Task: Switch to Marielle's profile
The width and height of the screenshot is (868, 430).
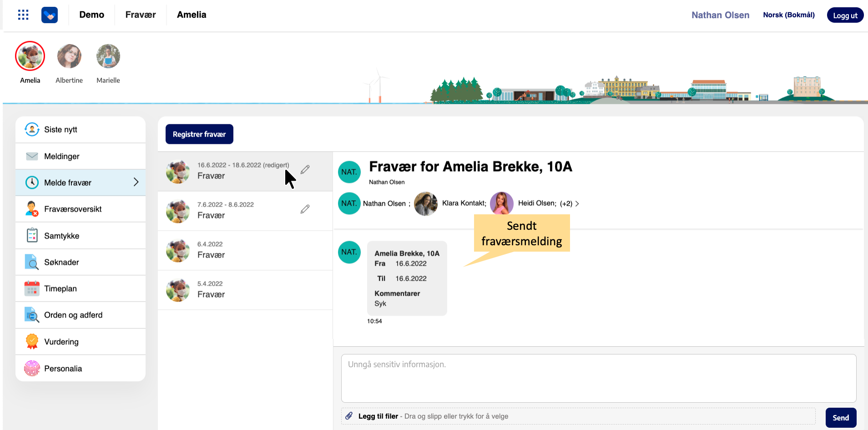Action: 108,56
